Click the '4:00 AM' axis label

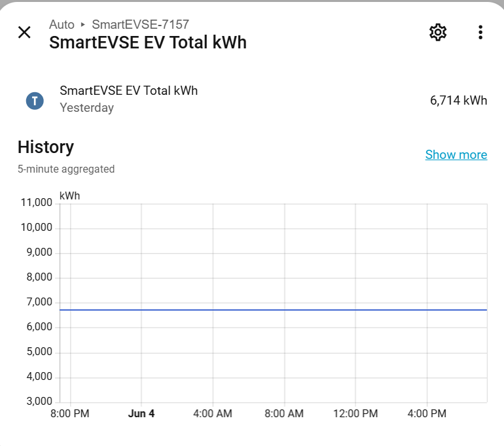[213, 413]
